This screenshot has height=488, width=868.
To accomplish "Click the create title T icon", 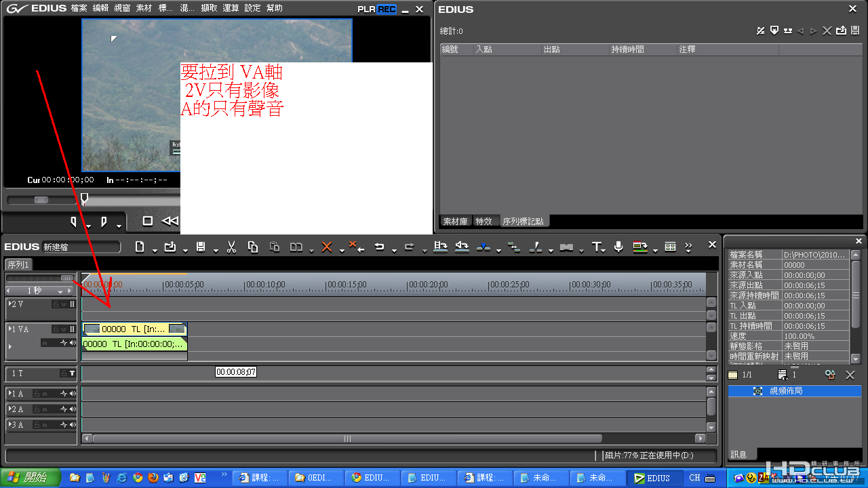I will click(x=596, y=247).
